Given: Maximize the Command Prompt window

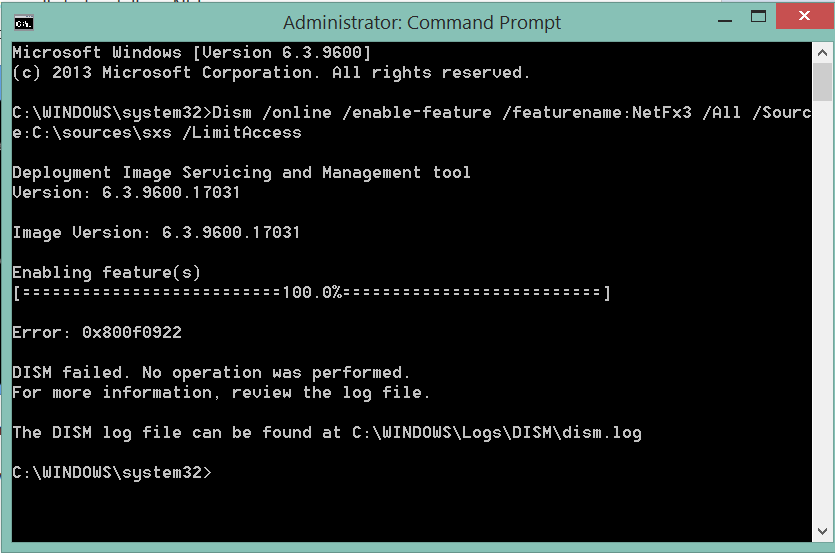Looking at the screenshot, I should [758, 17].
